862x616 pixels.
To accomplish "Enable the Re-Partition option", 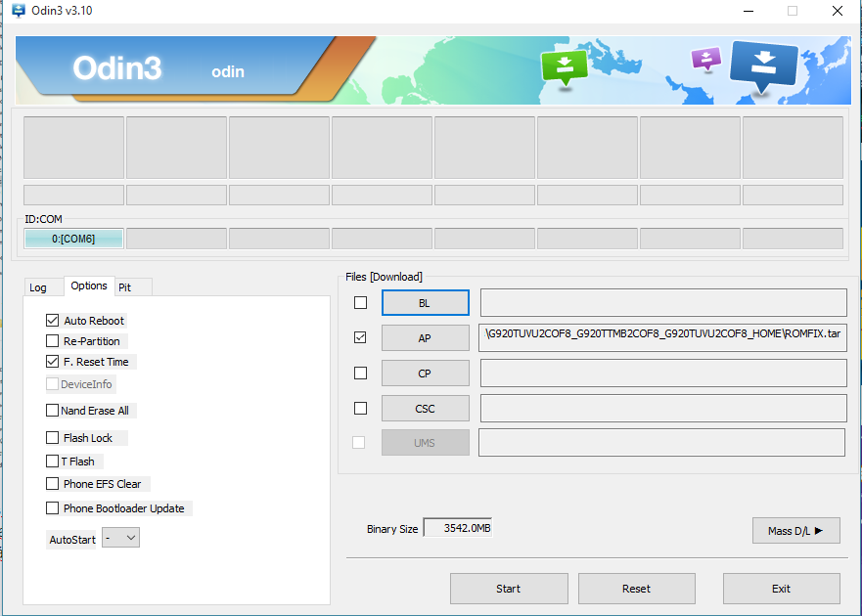I will tap(53, 341).
